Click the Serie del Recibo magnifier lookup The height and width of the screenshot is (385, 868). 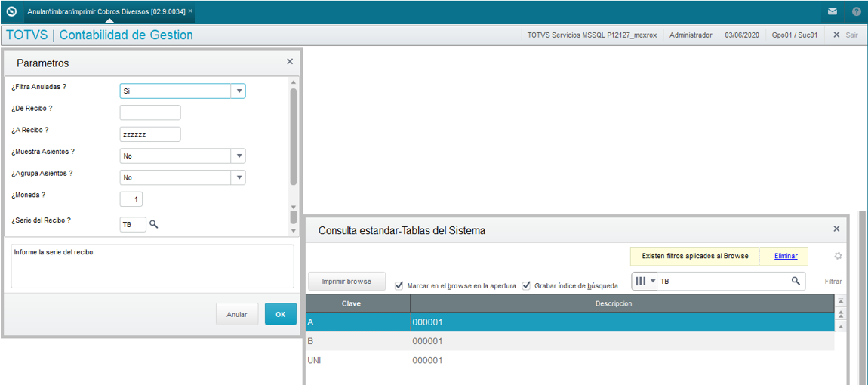coord(154,224)
